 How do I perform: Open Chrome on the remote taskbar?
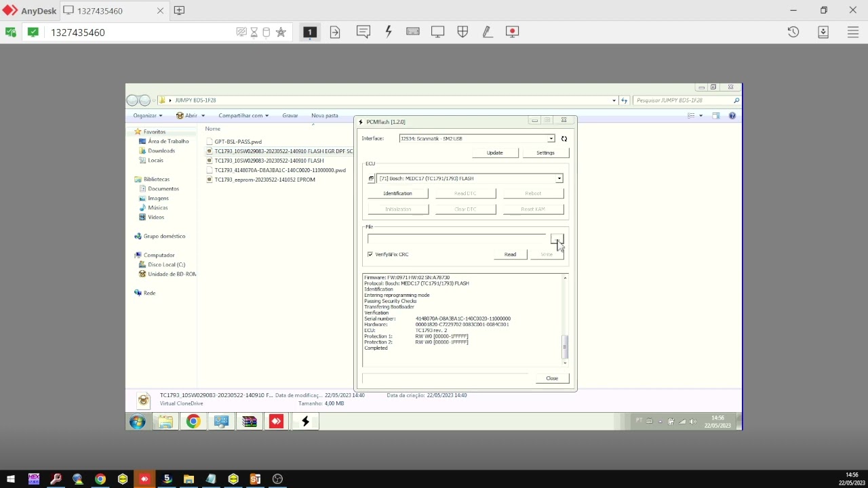coord(193,422)
